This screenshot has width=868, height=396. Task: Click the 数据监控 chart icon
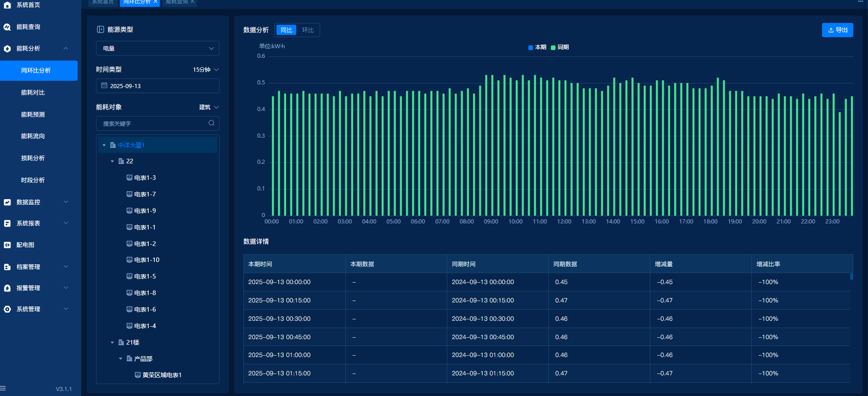click(x=7, y=202)
